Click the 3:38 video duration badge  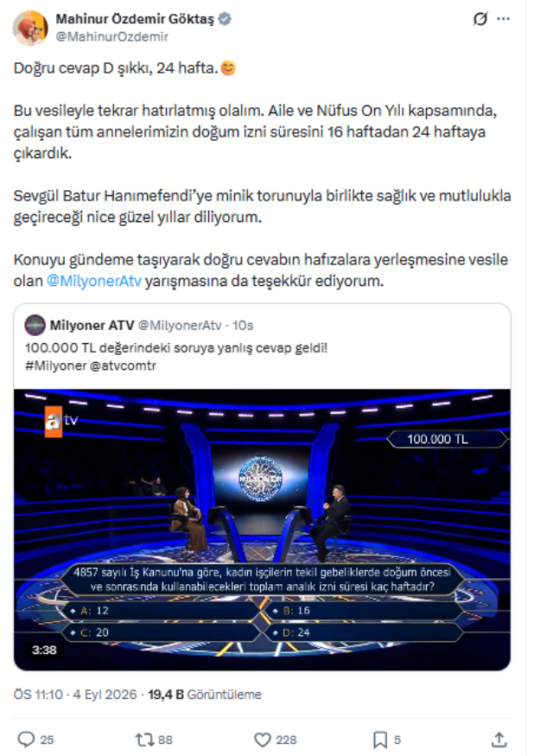[x=44, y=650]
